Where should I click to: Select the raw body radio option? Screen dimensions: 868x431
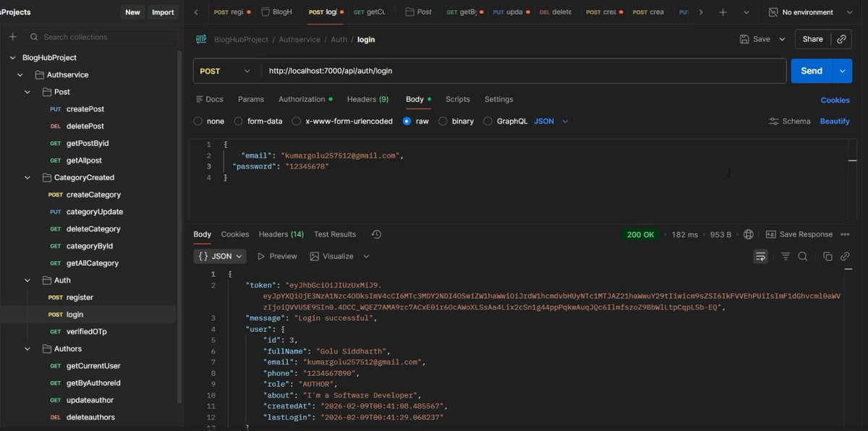(x=407, y=121)
